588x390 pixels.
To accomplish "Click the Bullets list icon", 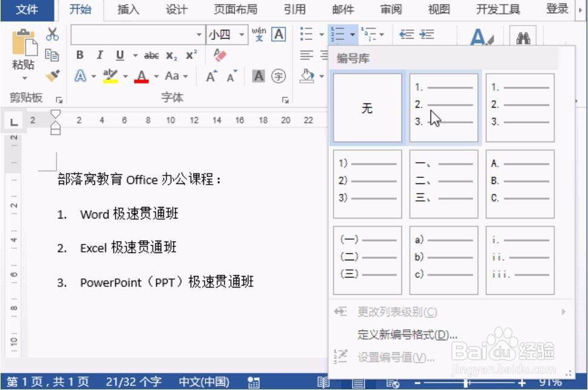I will point(306,34).
